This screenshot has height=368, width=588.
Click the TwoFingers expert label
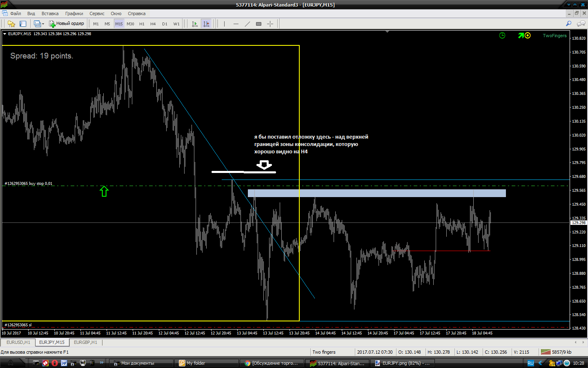555,36
